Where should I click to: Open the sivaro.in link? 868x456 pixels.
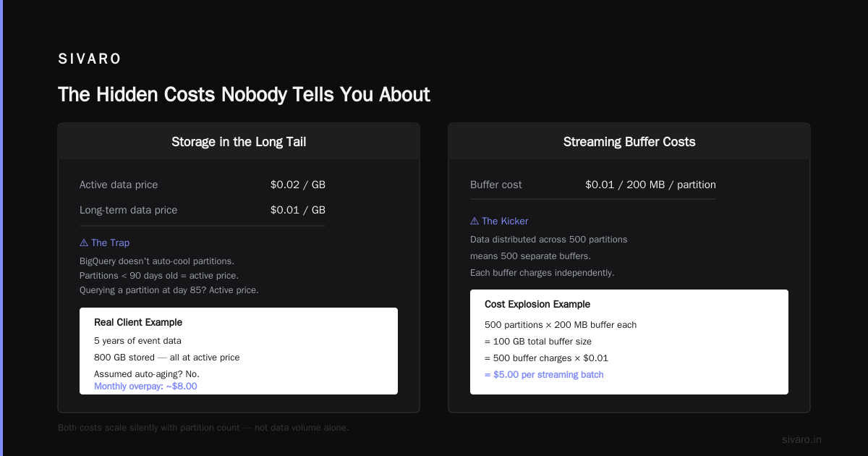801,439
